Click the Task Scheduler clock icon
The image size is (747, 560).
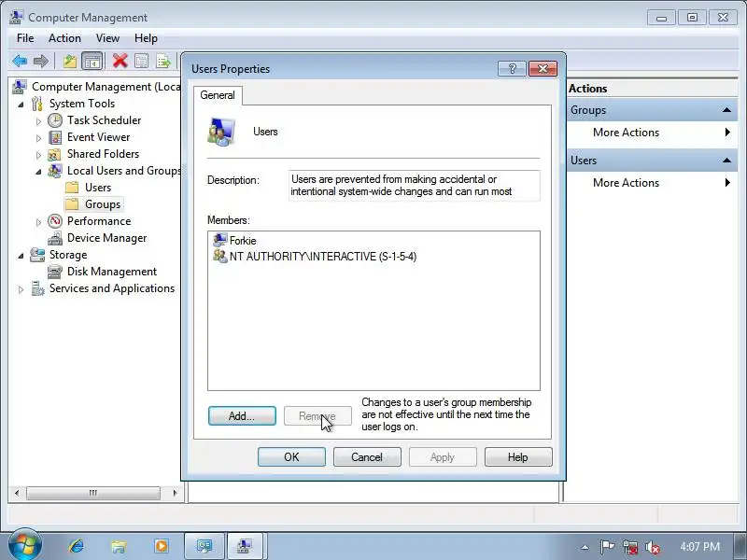[x=55, y=120]
